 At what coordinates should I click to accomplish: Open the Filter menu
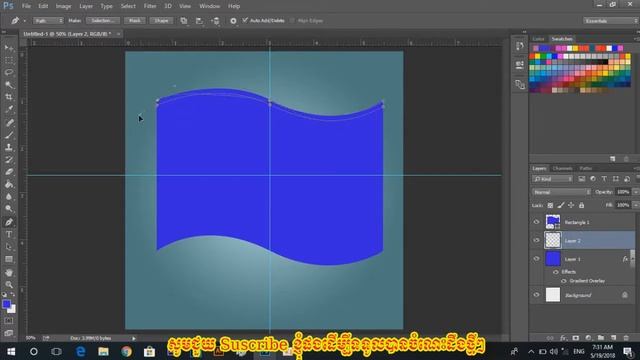(150, 6)
